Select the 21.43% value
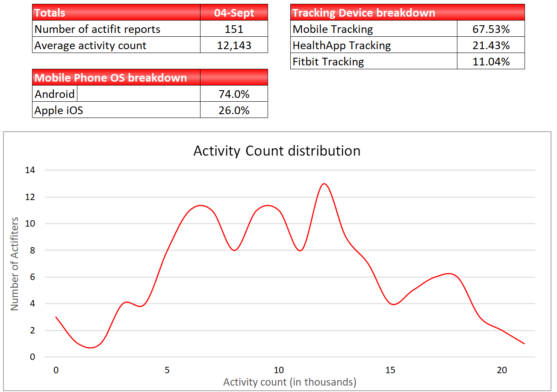The width and height of the screenshot is (557, 392). [x=491, y=45]
